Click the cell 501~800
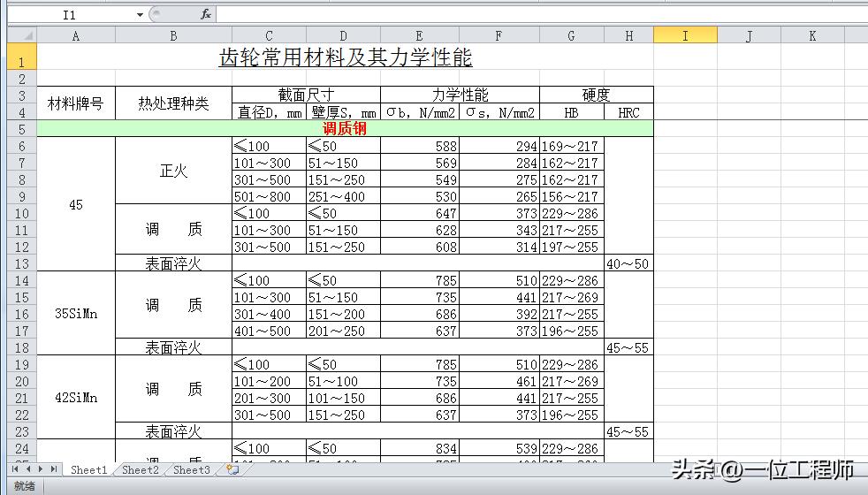 269,196
